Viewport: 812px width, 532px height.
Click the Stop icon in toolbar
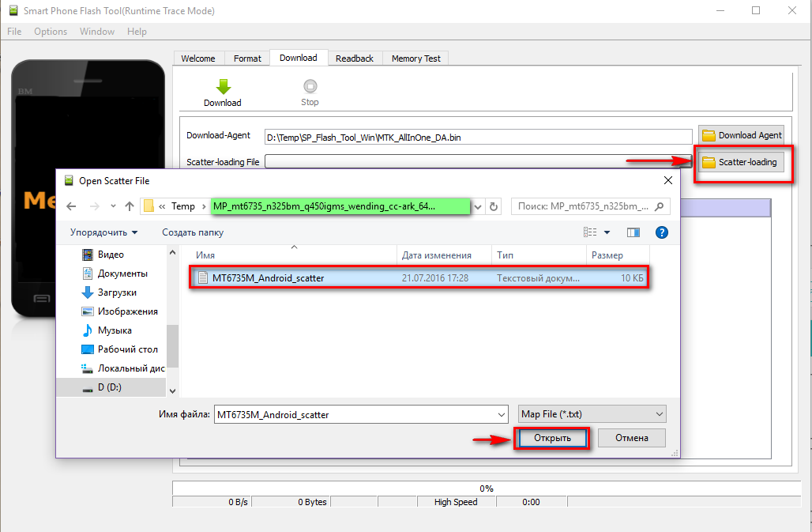point(310,86)
